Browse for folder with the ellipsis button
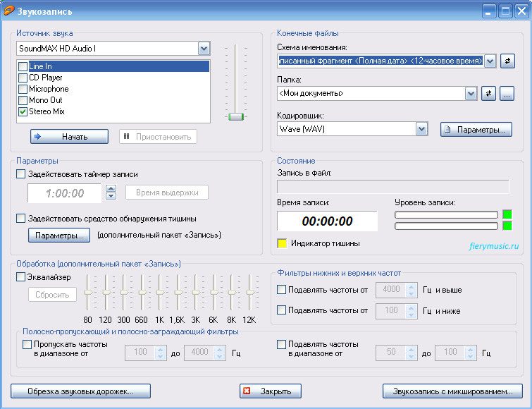 click(x=507, y=94)
